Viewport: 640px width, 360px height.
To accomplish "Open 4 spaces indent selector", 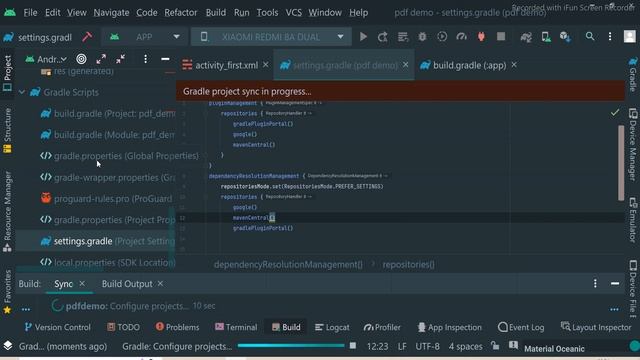I will 465,346.
